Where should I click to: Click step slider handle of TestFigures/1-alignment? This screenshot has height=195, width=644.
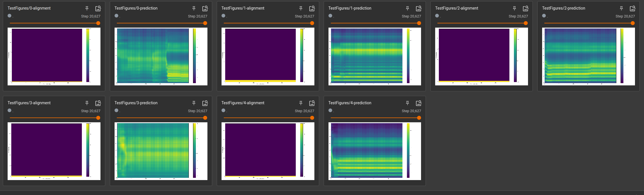pos(312,23)
